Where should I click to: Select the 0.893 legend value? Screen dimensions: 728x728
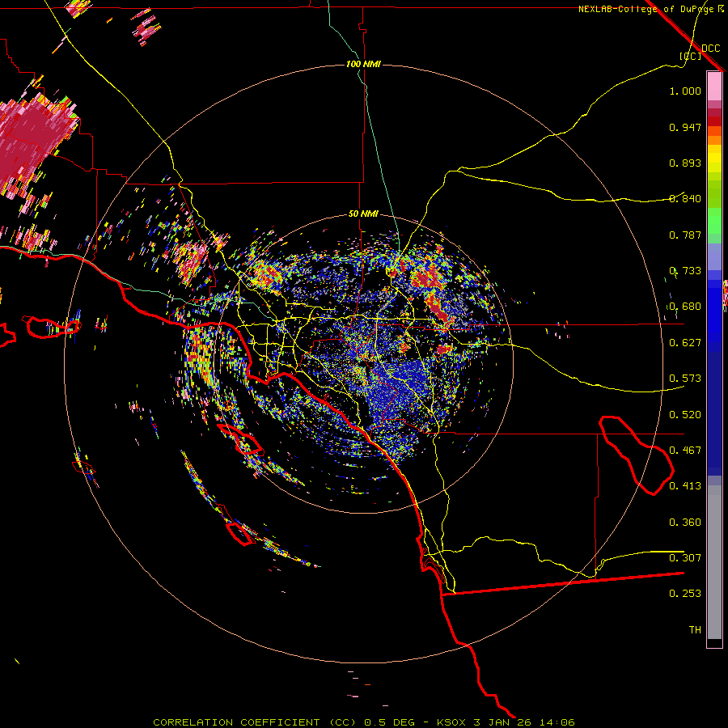pos(685,163)
